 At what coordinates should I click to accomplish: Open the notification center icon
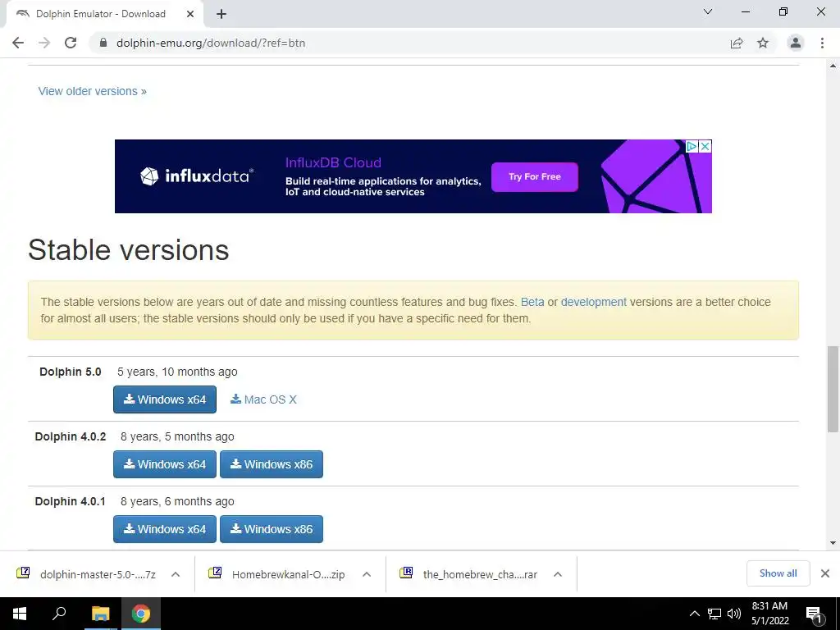(x=814, y=614)
